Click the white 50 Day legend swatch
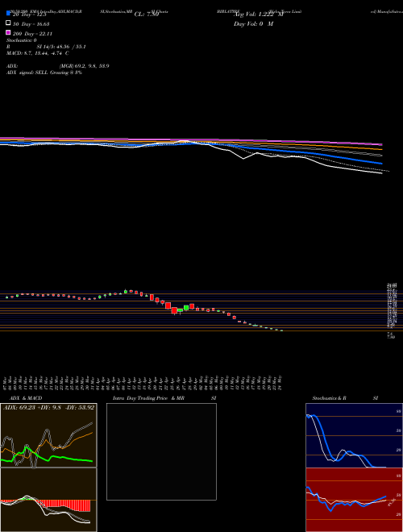This screenshot has width=403, height=532. [x=8, y=23]
